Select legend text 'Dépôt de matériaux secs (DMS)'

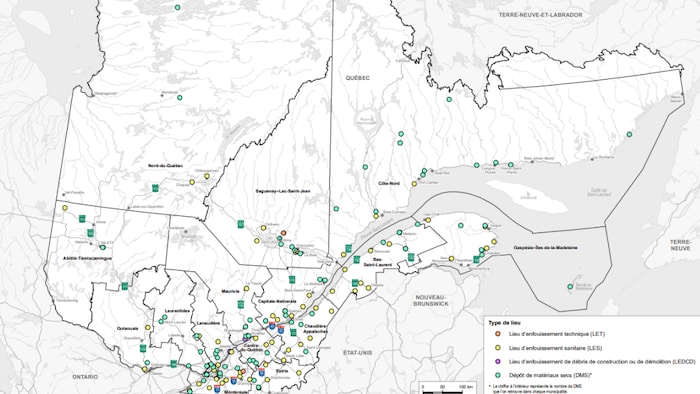(x=550, y=375)
